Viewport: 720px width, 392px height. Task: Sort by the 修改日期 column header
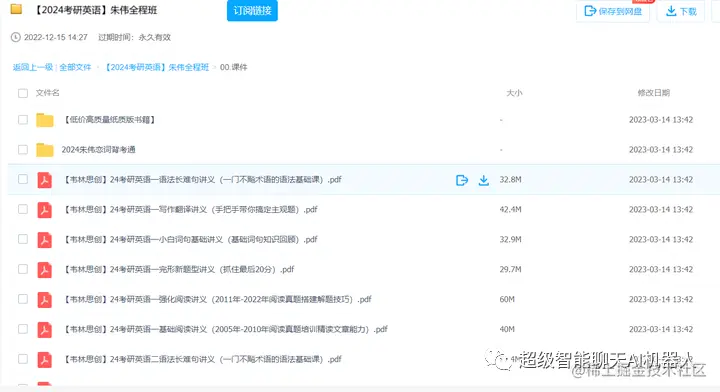coord(653,93)
